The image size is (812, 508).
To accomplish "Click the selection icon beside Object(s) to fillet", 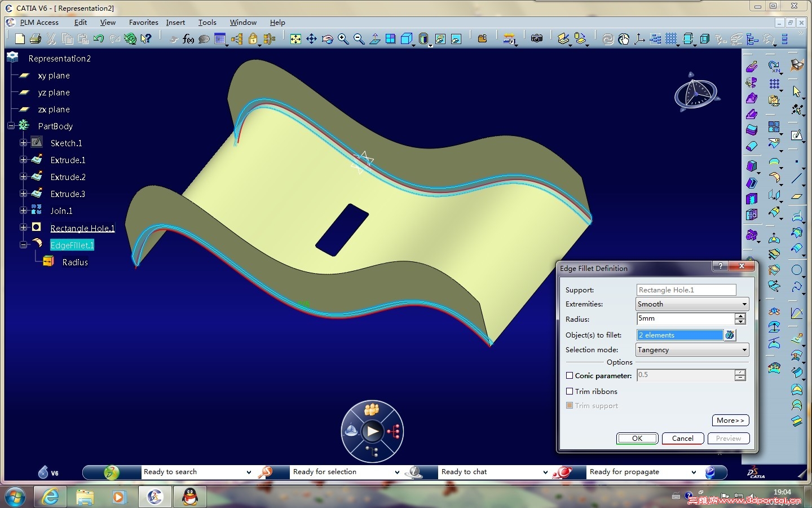I will (x=730, y=335).
